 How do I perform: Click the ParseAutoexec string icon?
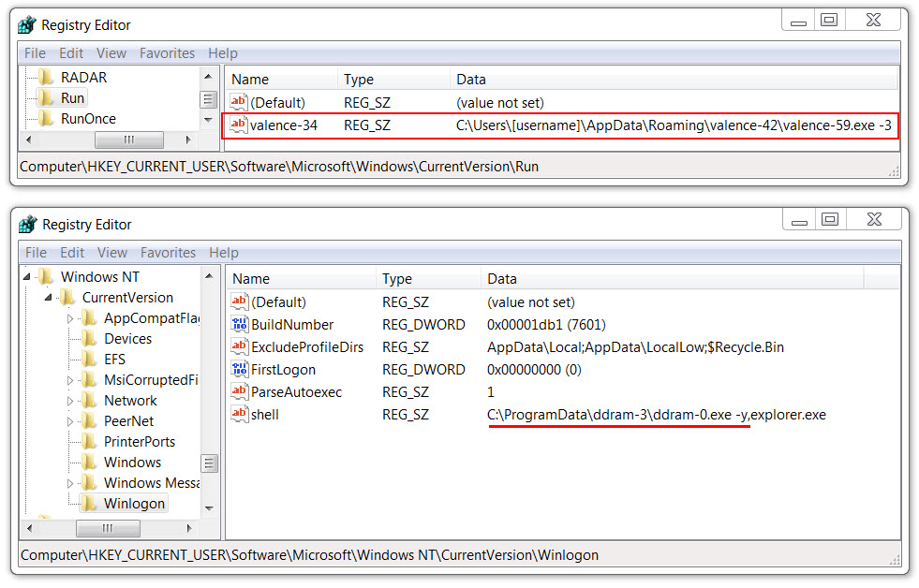pos(239,391)
